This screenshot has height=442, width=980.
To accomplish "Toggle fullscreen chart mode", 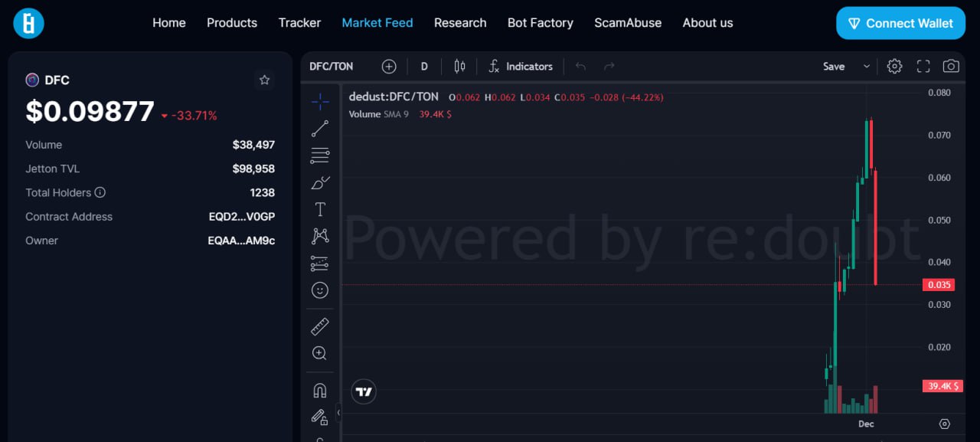I will pyautogui.click(x=923, y=67).
